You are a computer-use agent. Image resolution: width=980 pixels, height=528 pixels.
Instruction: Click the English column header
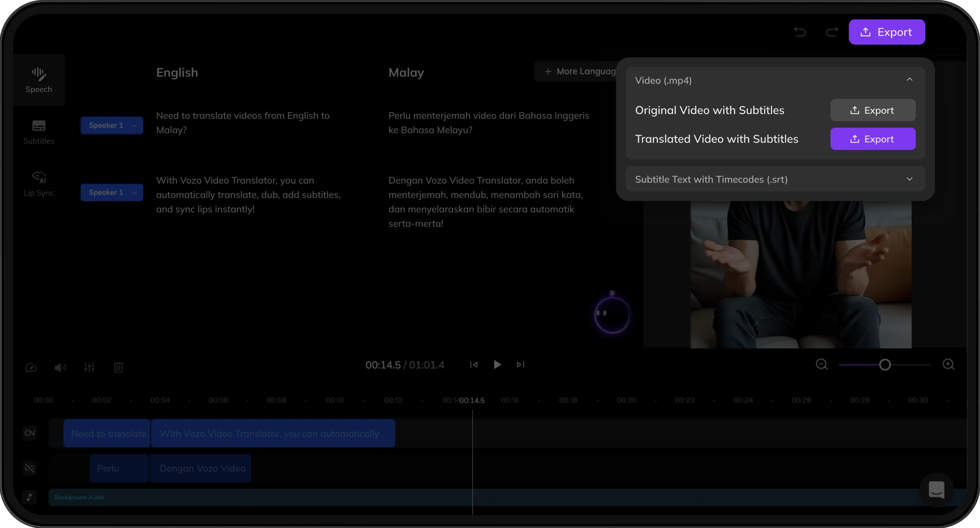177,72
